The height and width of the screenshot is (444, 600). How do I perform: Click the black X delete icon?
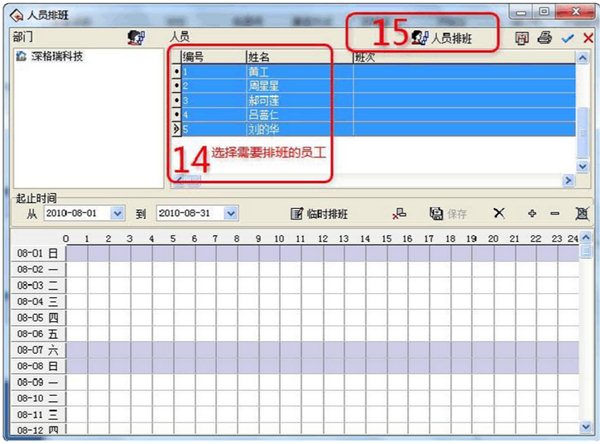[x=499, y=213]
